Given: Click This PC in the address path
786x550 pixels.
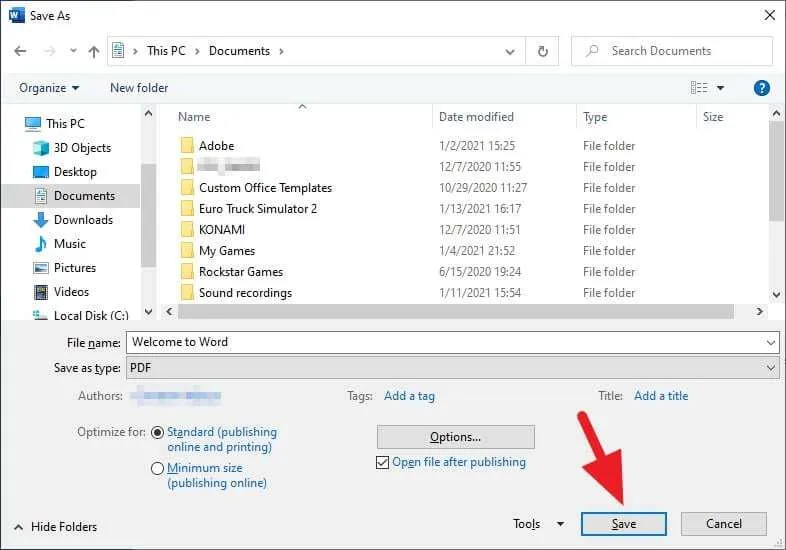Looking at the screenshot, I should 166,51.
